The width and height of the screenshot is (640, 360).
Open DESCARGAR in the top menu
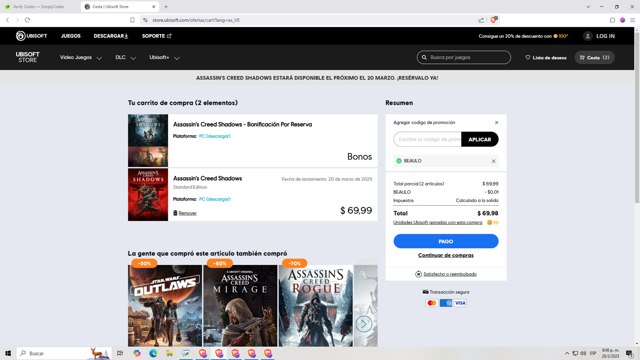tap(111, 36)
